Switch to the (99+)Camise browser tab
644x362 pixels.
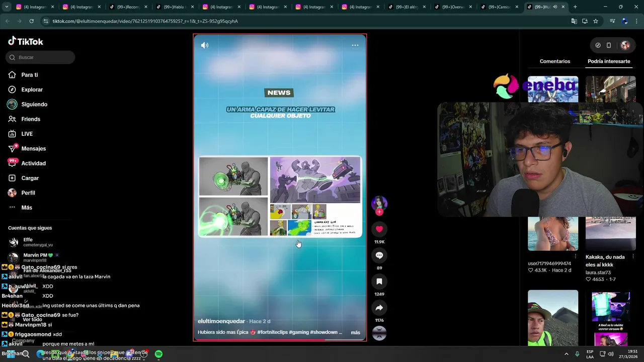coord(499,7)
